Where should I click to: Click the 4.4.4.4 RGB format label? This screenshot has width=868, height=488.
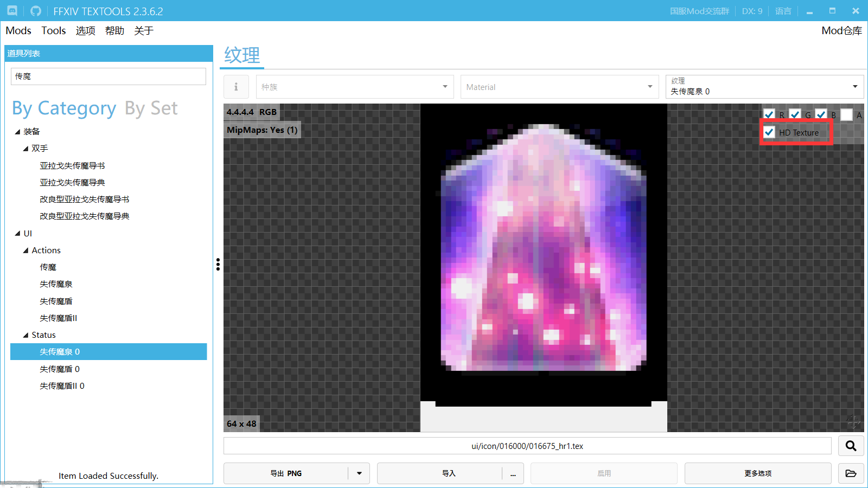(x=252, y=112)
